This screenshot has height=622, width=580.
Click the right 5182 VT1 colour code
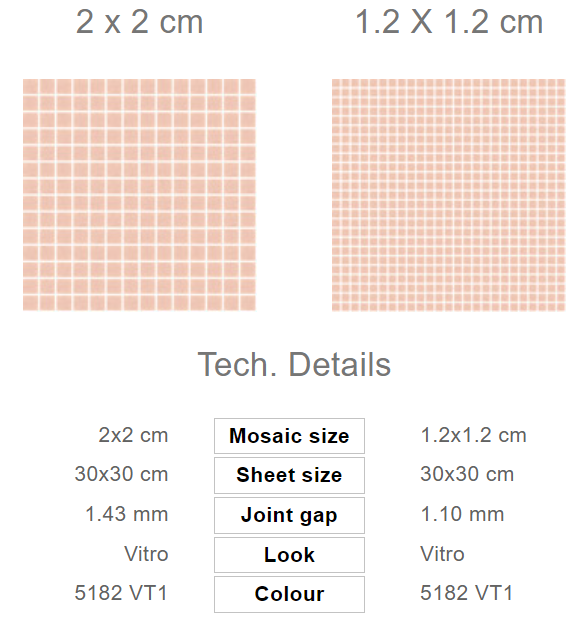coord(467,593)
